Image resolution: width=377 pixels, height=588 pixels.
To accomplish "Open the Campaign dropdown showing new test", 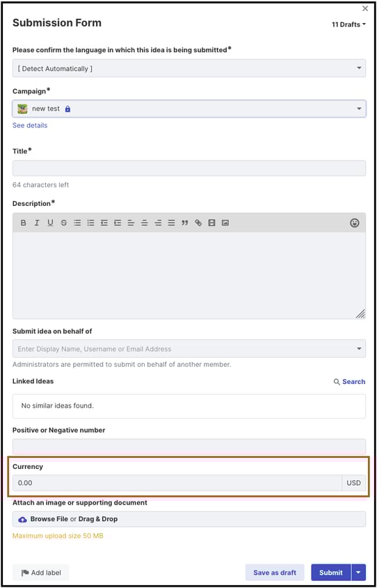I will click(189, 109).
